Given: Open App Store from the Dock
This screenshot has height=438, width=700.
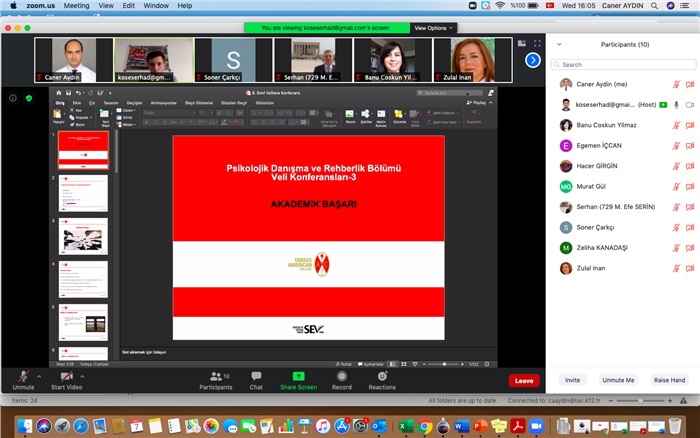Looking at the screenshot, I should coord(342,426).
